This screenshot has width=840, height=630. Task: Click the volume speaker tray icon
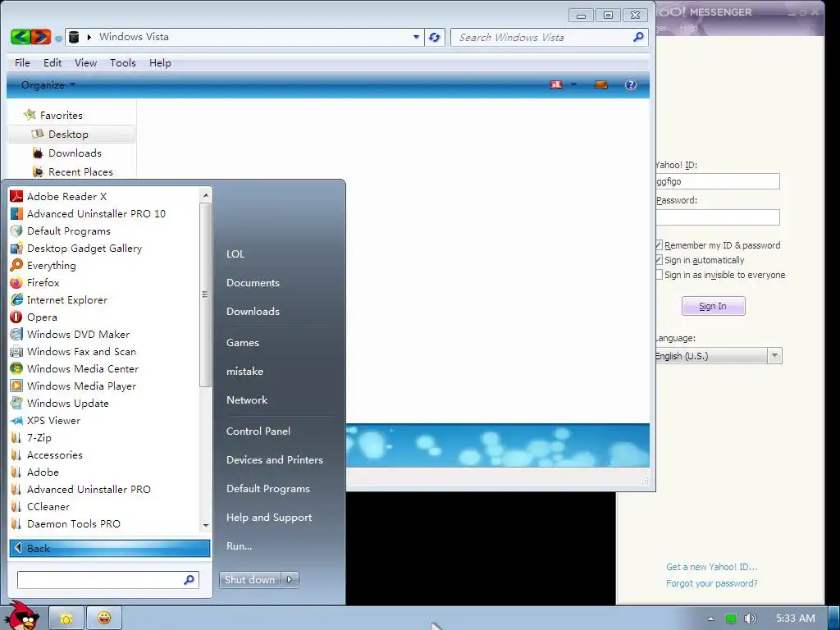pos(750,619)
